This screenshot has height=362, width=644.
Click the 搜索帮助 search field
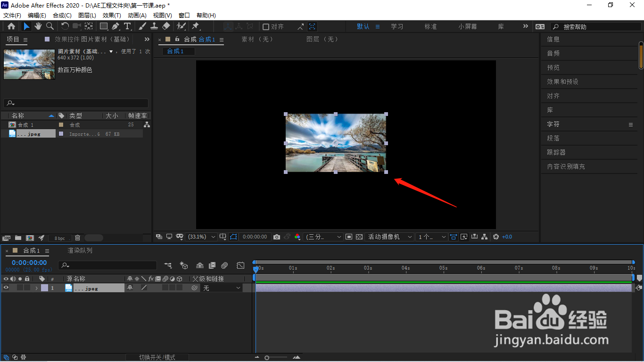click(595, 27)
